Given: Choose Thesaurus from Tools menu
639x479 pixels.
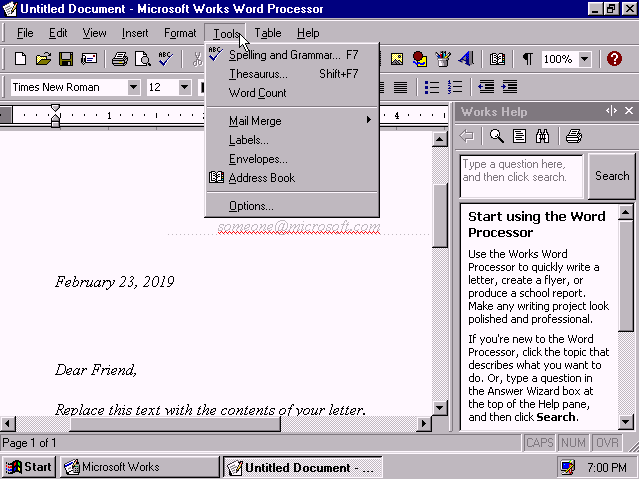Looking at the screenshot, I should [292, 74].
